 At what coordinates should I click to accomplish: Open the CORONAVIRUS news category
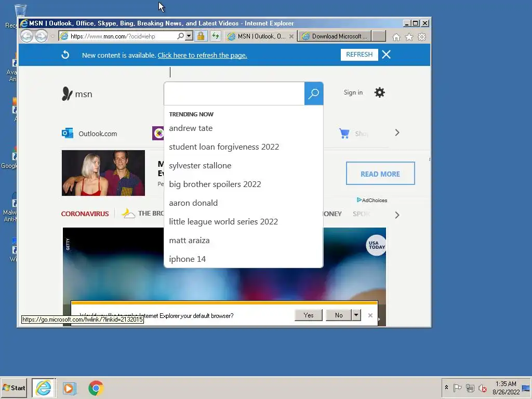(85, 214)
